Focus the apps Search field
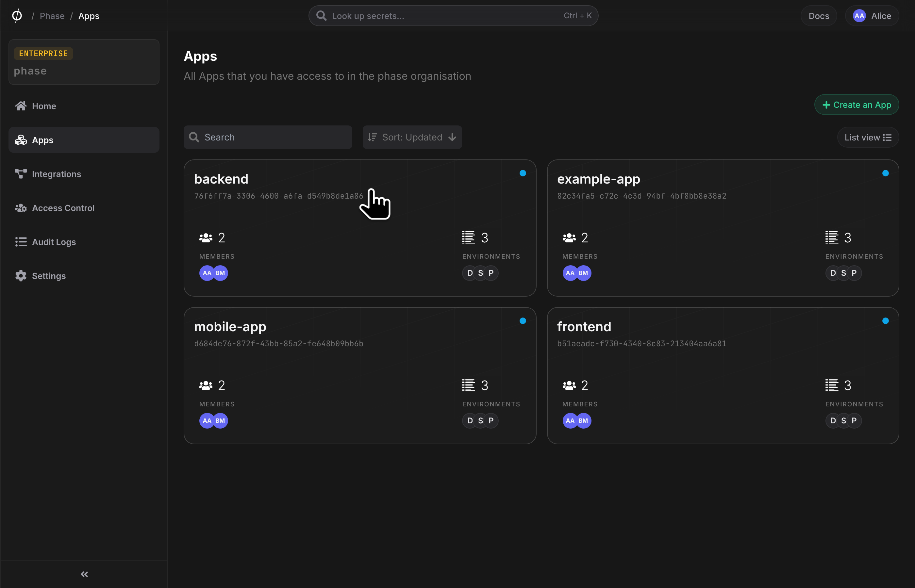915x588 pixels. (268, 137)
